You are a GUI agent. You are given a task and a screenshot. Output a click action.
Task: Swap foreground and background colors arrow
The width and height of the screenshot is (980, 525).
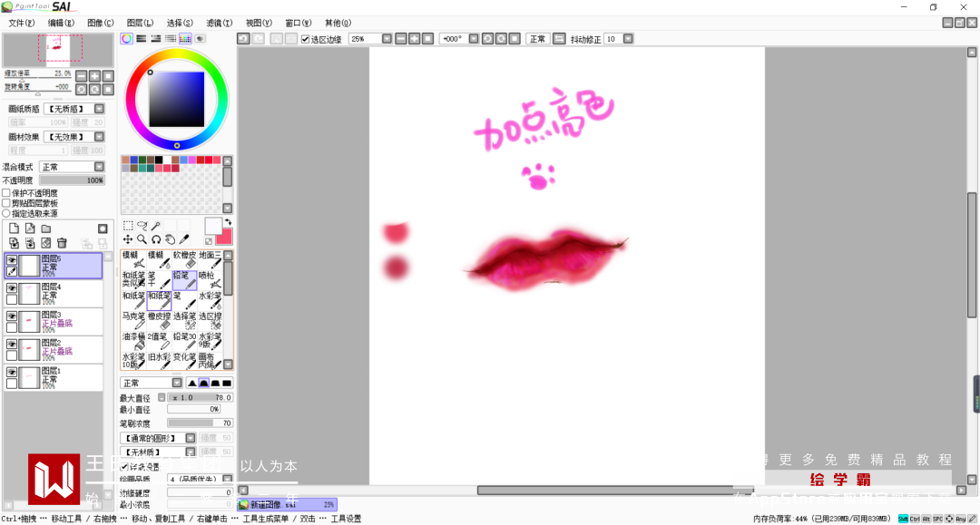click(228, 222)
